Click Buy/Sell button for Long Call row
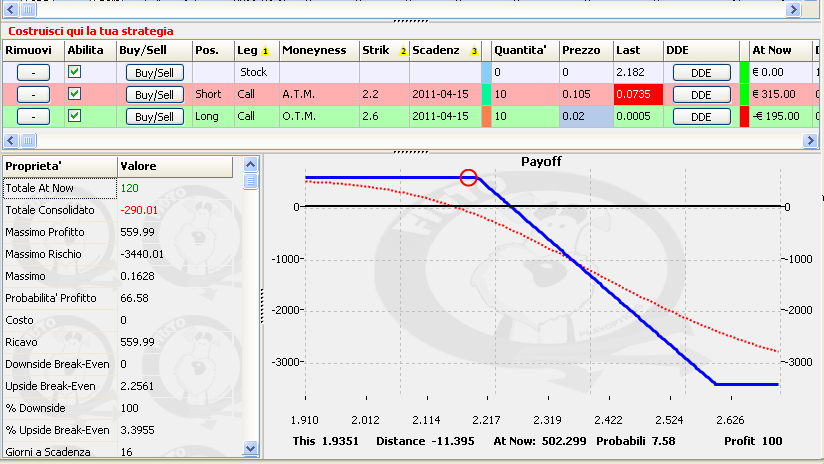The image size is (824, 464). pos(154,117)
